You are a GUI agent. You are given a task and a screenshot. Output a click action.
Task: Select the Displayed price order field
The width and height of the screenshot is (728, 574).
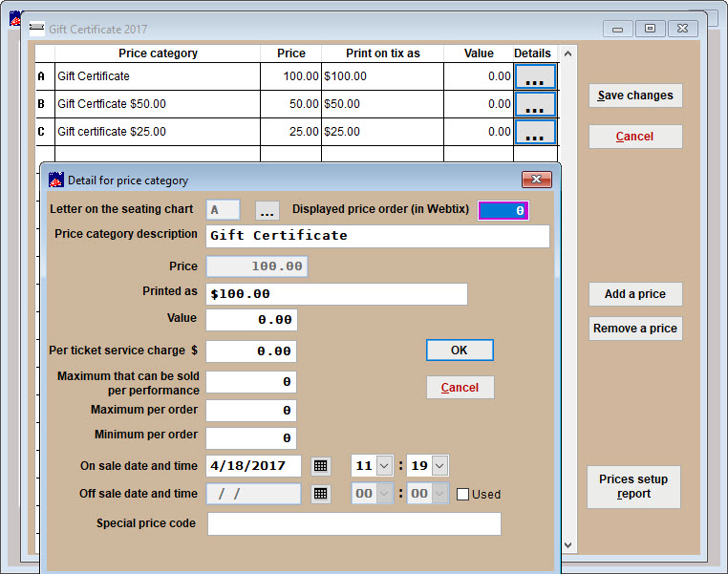(503, 211)
